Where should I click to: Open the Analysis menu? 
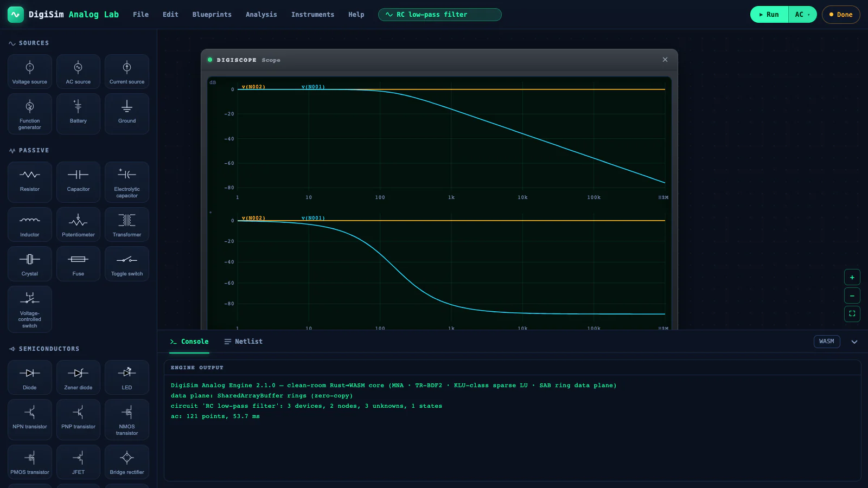(x=261, y=15)
